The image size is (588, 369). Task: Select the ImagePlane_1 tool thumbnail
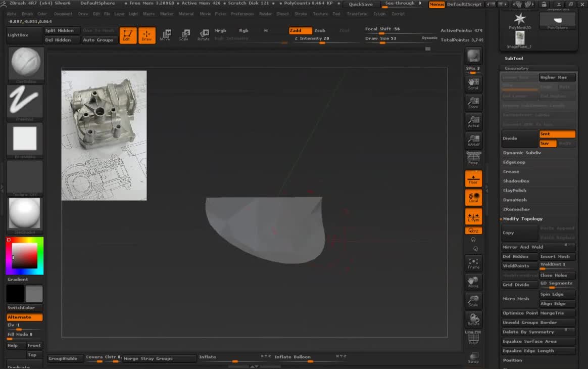(x=519, y=40)
